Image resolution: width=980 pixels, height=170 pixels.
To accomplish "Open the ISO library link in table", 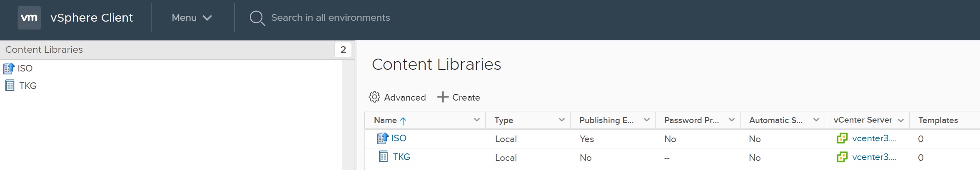I will tap(399, 138).
